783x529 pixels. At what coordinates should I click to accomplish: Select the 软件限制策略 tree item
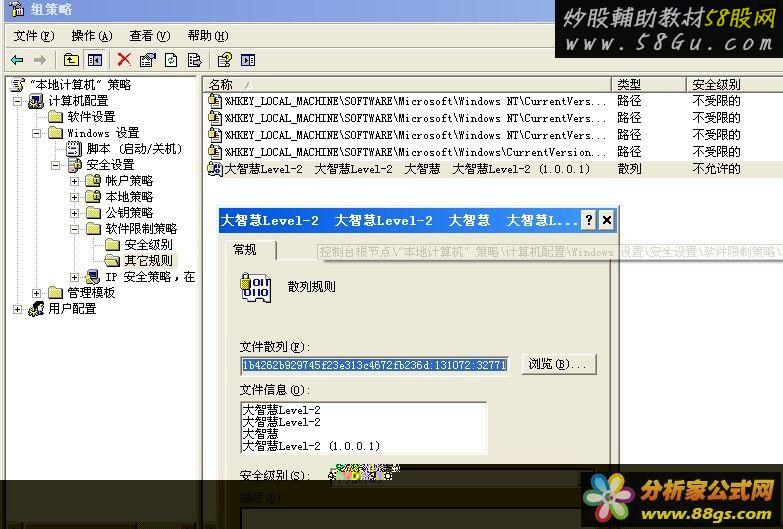(x=141, y=229)
